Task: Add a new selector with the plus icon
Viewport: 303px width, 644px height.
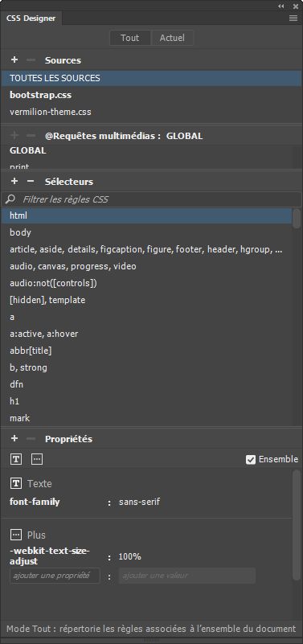Action: click(x=14, y=181)
